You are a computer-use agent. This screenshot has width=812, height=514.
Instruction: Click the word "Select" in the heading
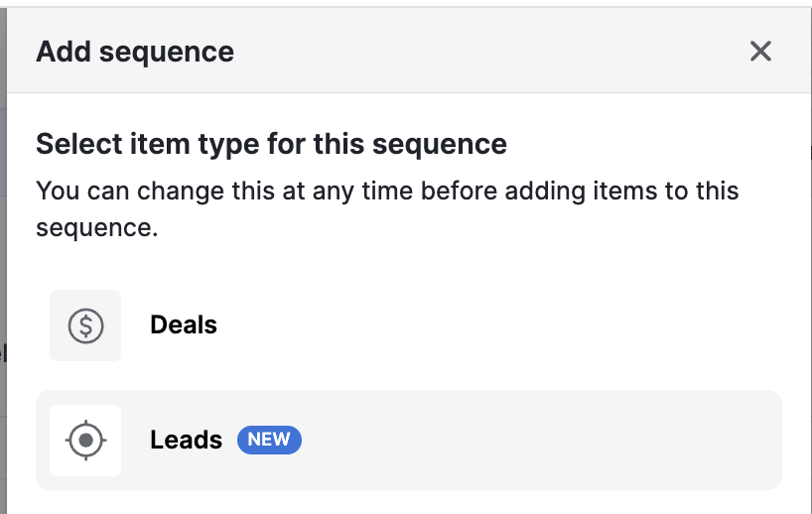tap(73, 144)
